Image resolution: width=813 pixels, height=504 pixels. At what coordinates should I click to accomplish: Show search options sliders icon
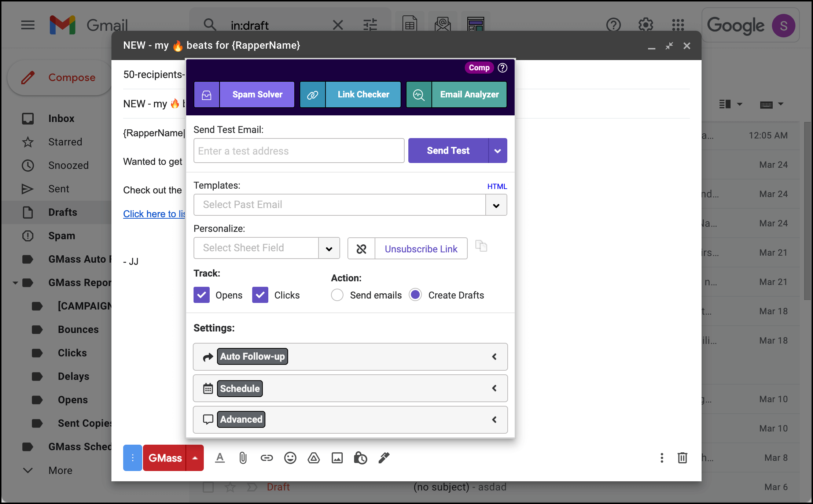(370, 25)
